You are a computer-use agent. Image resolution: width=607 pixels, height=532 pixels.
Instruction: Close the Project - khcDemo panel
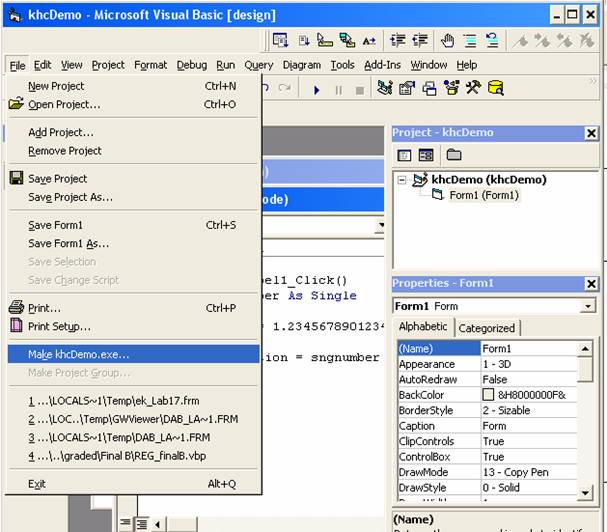[x=591, y=134]
